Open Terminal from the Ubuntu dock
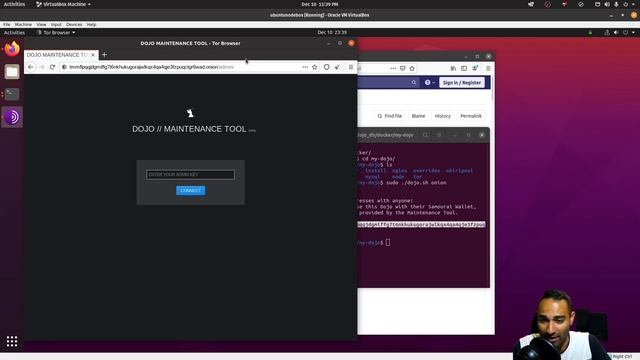 pos(12,94)
